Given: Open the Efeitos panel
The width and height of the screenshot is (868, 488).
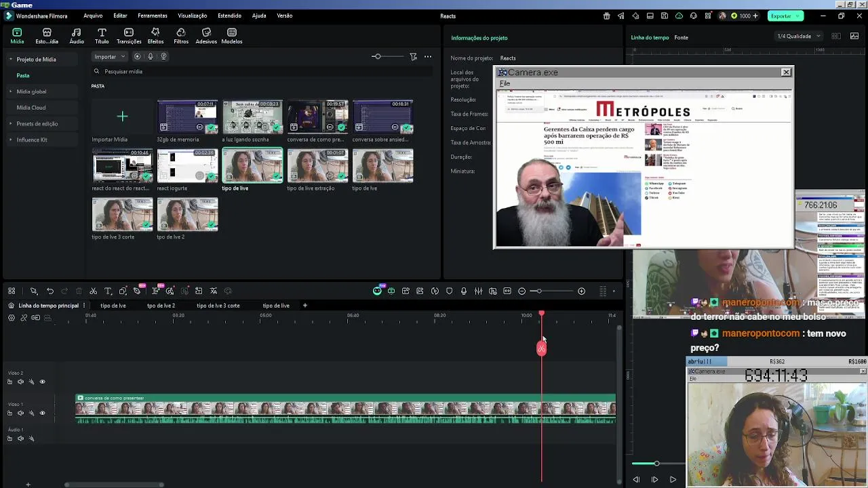Looking at the screenshot, I should coord(155,36).
